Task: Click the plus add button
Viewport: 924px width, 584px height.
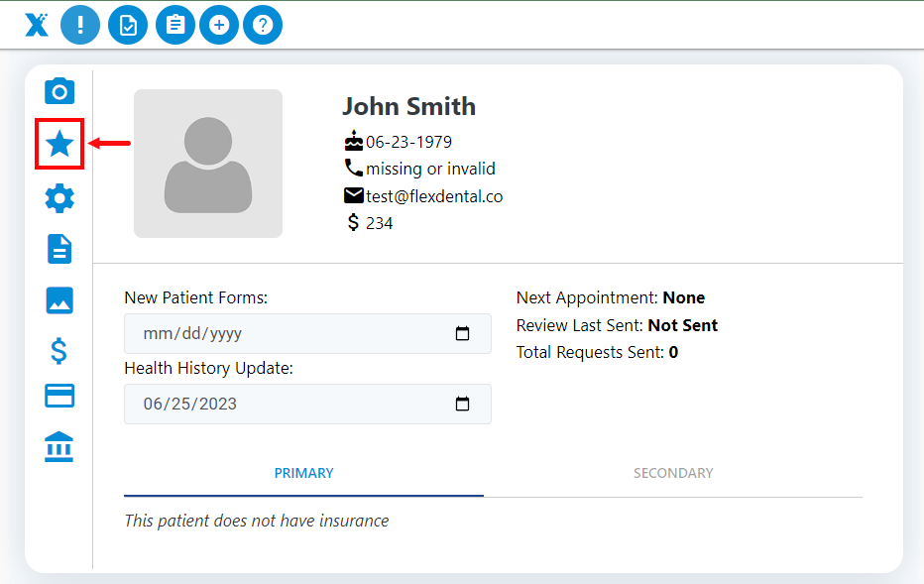Action: pyautogui.click(x=219, y=25)
